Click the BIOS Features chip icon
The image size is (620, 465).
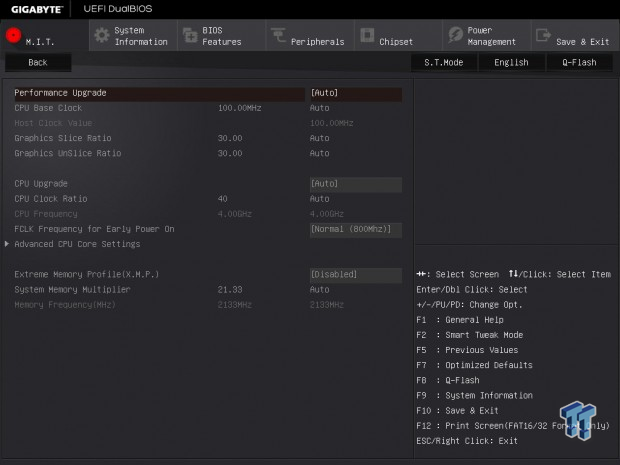pos(190,35)
